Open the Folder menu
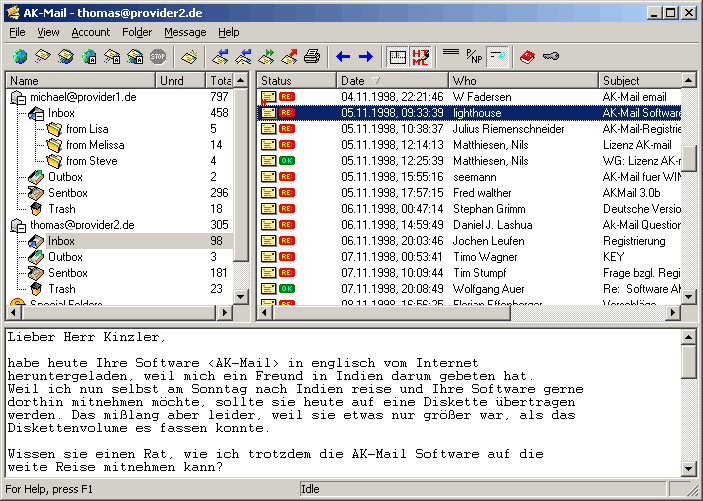 coord(137,32)
